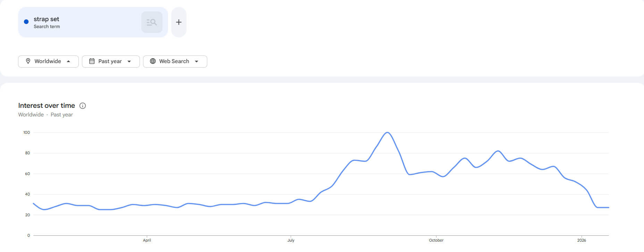Click the April marker on the time axis
The width and height of the screenshot is (644, 252).
click(x=147, y=240)
